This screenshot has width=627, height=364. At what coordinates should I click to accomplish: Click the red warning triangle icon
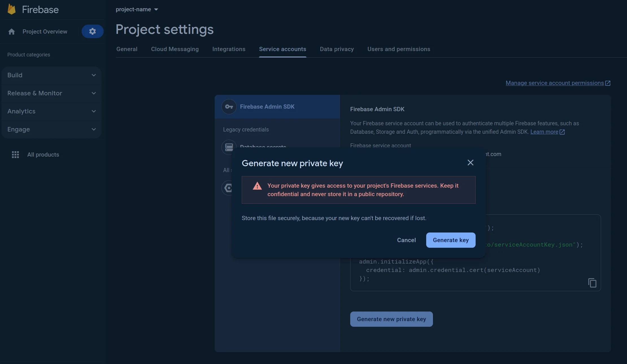[257, 186]
